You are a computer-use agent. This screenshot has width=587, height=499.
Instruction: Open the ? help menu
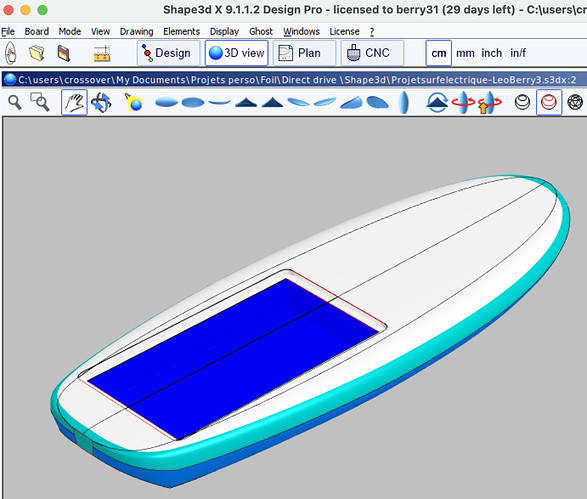(x=372, y=32)
